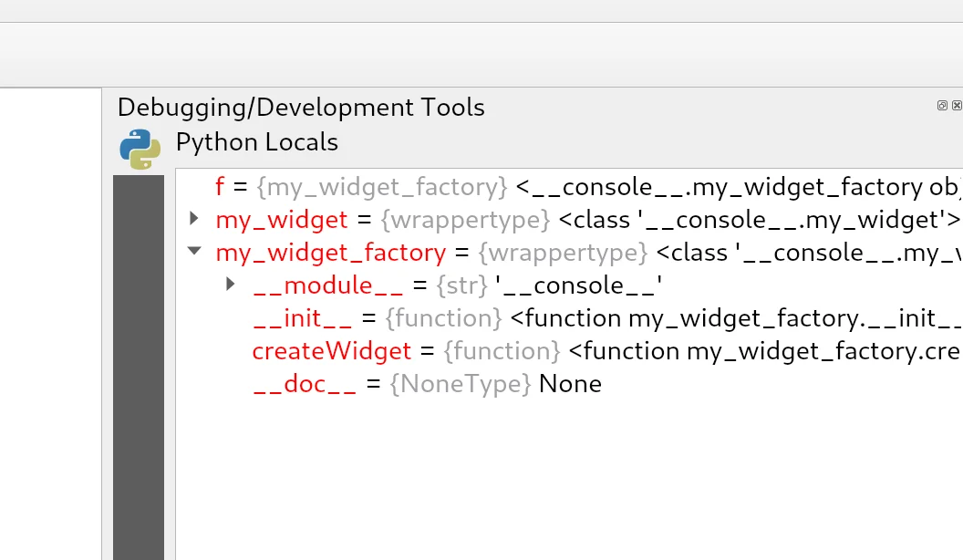Select the createWidget function entry
Image resolution: width=963 pixels, height=560 pixels.
(x=332, y=351)
